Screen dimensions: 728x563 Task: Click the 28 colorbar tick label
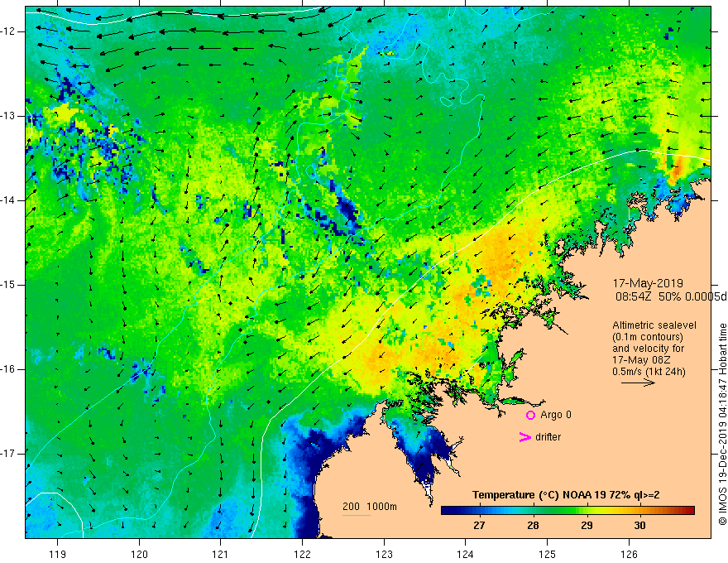tap(533, 526)
